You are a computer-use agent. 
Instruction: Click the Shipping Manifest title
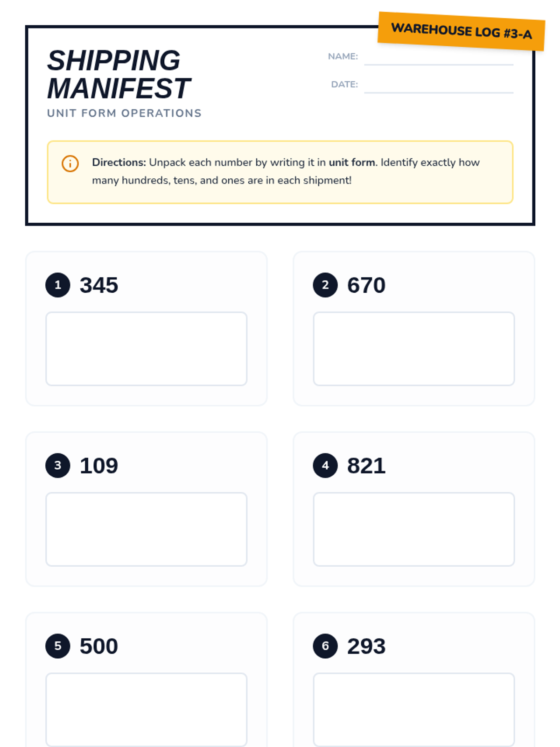119,74
